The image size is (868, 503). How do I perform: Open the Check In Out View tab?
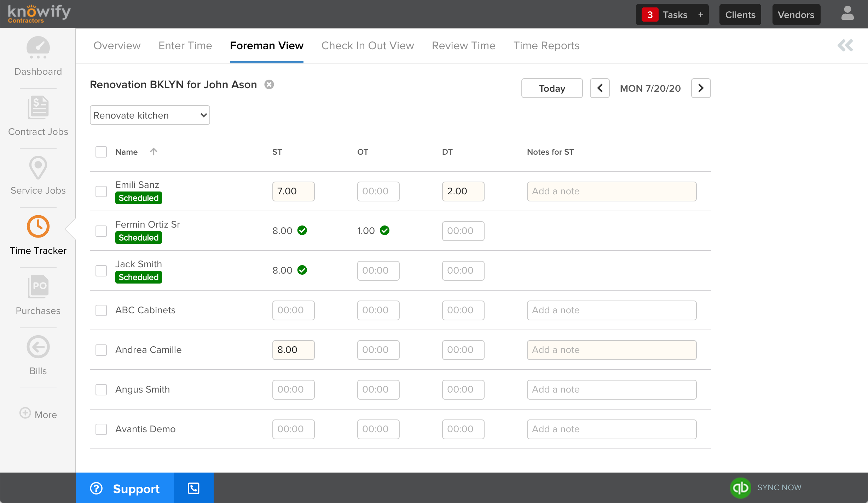368,45
